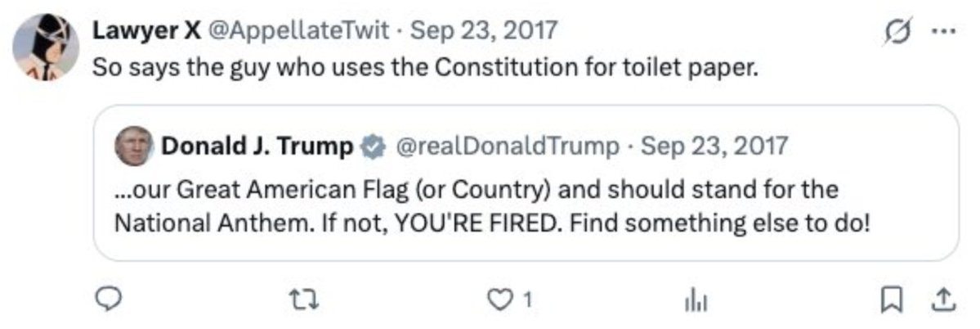Click the reply speech bubble icon
The height and width of the screenshot is (329, 980).
pos(110,301)
